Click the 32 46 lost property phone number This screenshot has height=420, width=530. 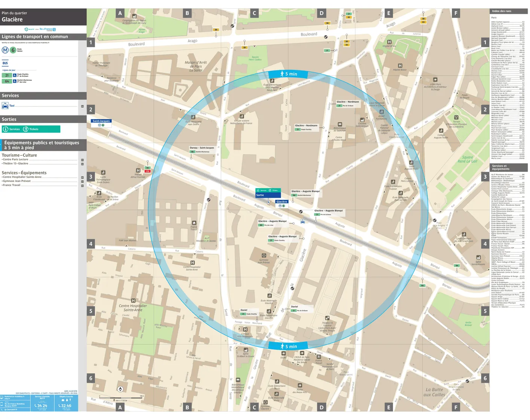65,405
